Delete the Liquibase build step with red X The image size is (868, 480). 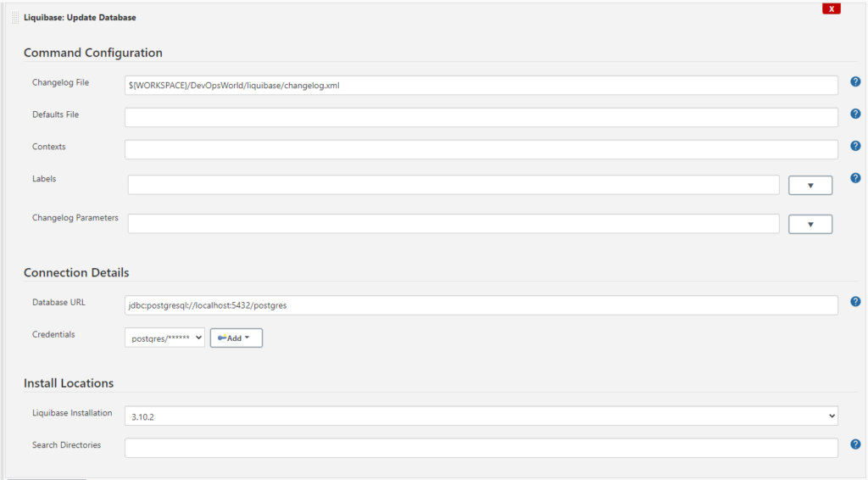pyautogui.click(x=831, y=8)
